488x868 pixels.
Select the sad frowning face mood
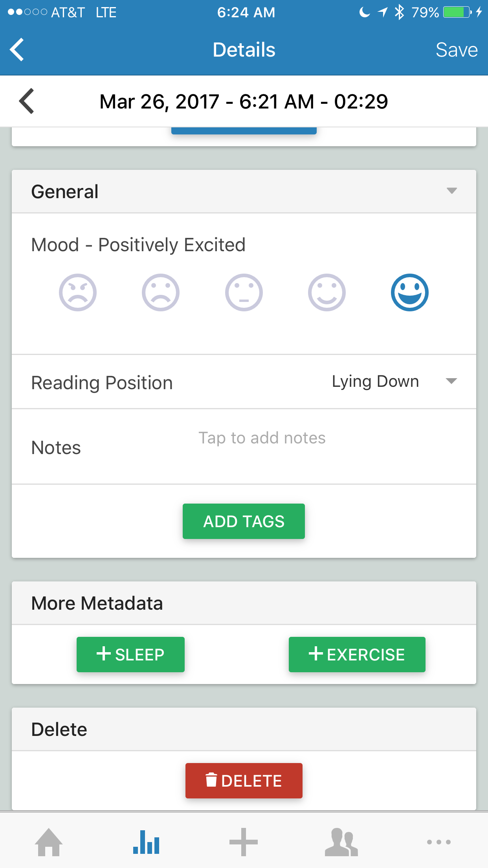(161, 292)
